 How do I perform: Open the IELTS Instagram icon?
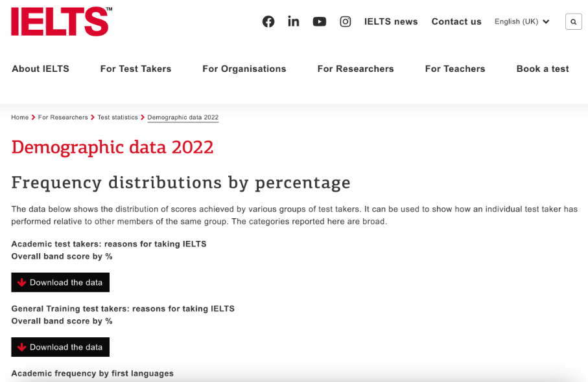[x=346, y=22]
